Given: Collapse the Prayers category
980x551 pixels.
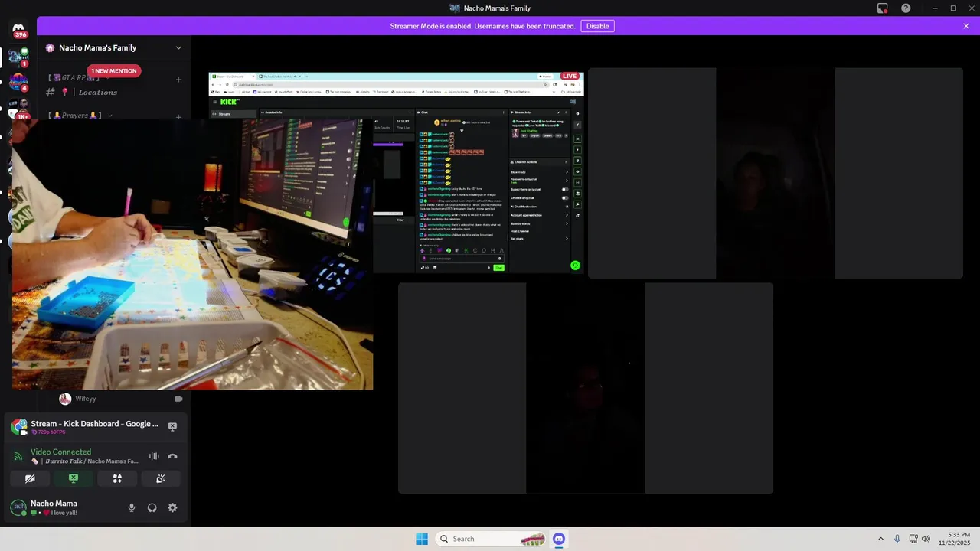Looking at the screenshot, I should click(79, 116).
